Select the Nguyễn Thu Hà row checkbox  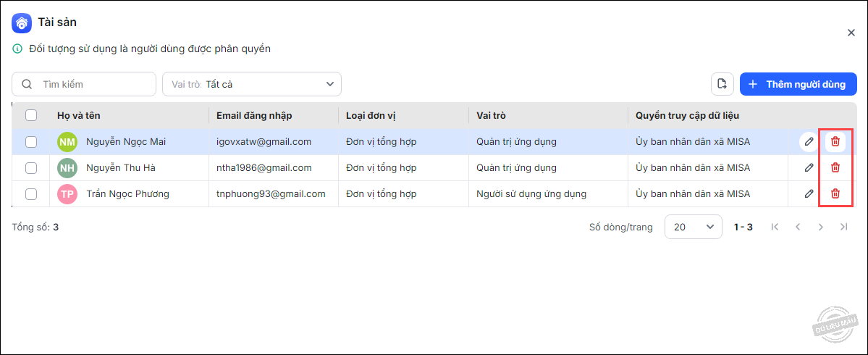click(x=31, y=168)
